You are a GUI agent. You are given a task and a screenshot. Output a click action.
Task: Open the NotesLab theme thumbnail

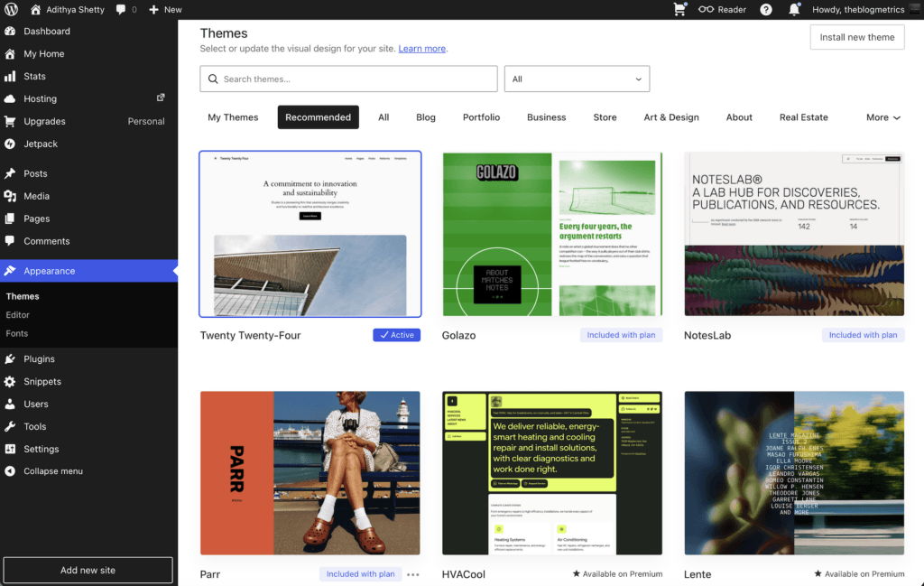pos(794,234)
